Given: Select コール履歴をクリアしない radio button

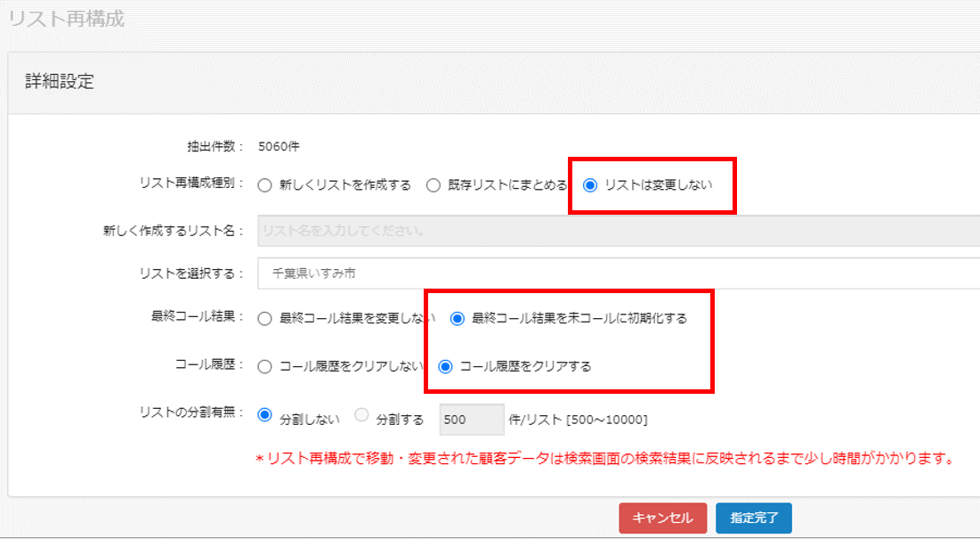Looking at the screenshot, I should (264, 366).
